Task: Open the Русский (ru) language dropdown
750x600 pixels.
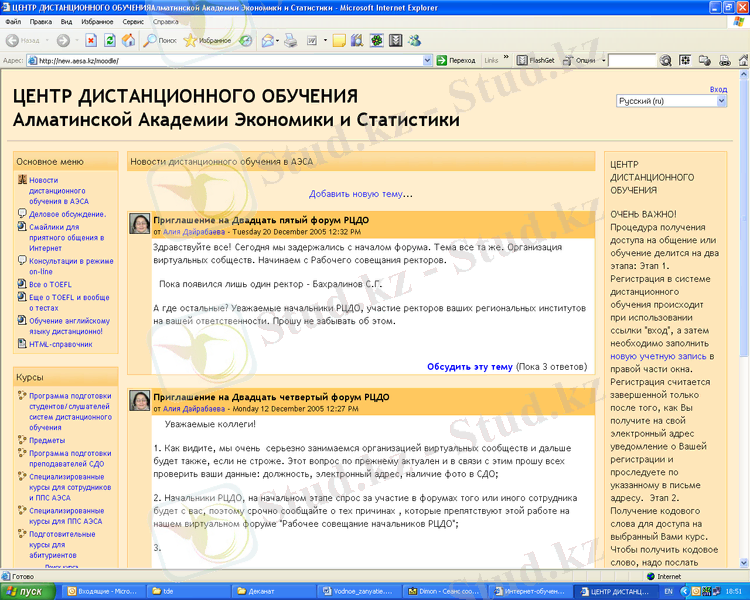Action: click(672, 101)
